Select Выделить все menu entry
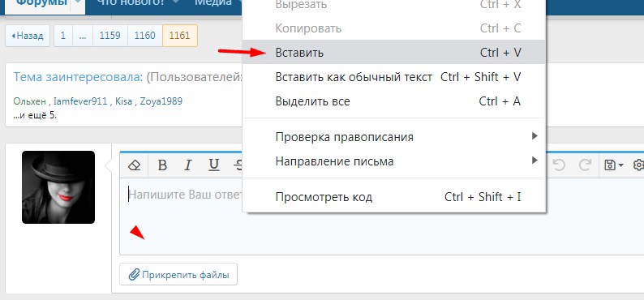 (x=394, y=101)
